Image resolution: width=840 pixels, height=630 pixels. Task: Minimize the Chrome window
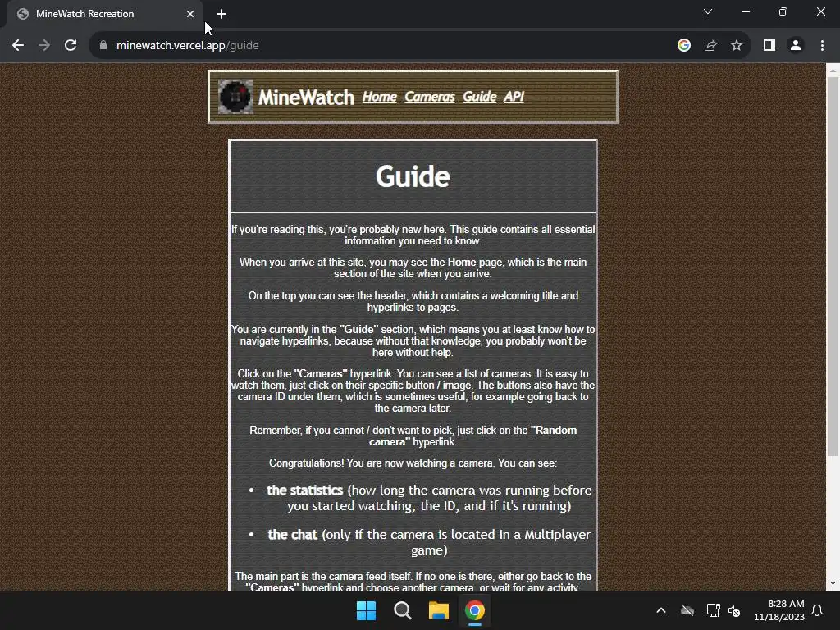[746, 11]
